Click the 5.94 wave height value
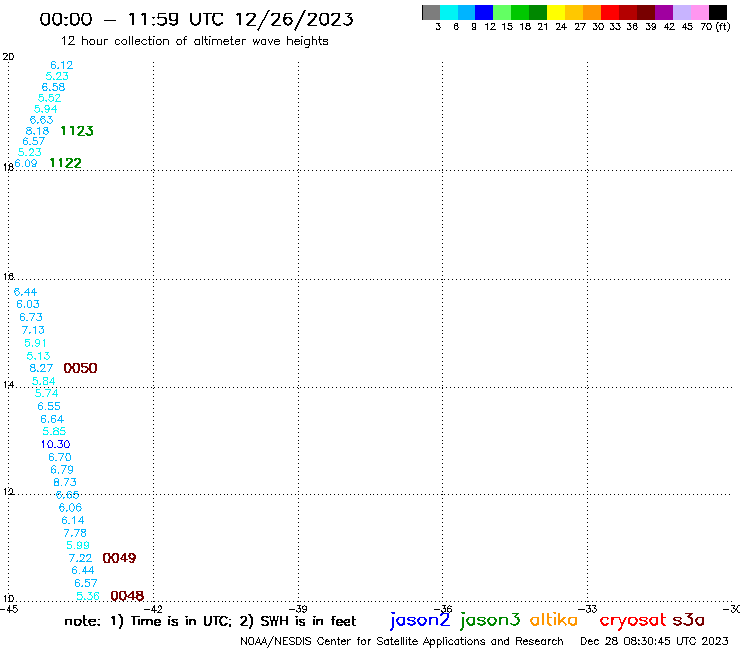740x650 pixels. (x=46, y=109)
